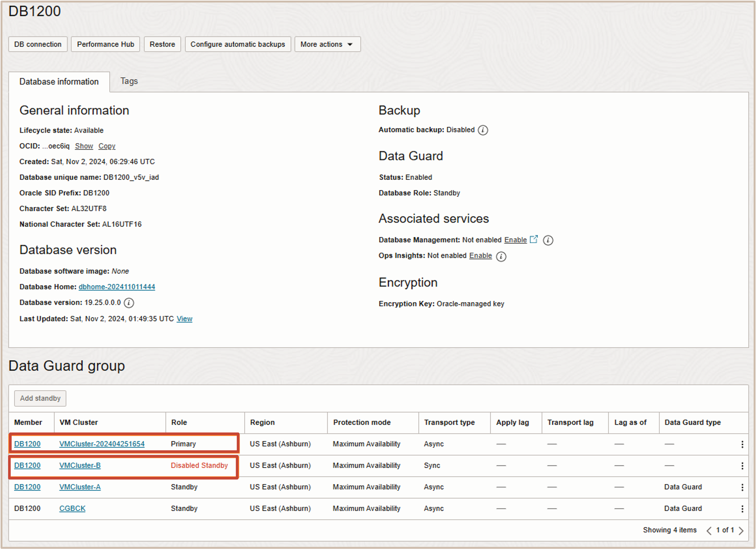Screen dimensions: 756x549
Task: Click info icon beside Database Management
Action: (548, 240)
